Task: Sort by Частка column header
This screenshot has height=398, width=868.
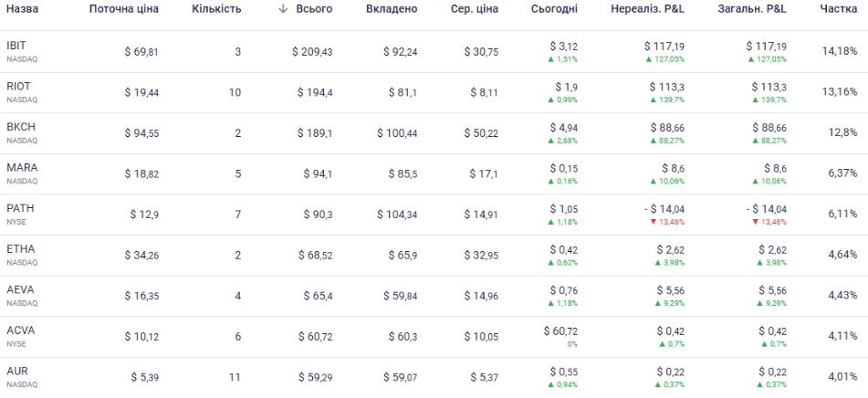Action: pyautogui.click(x=839, y=9)
